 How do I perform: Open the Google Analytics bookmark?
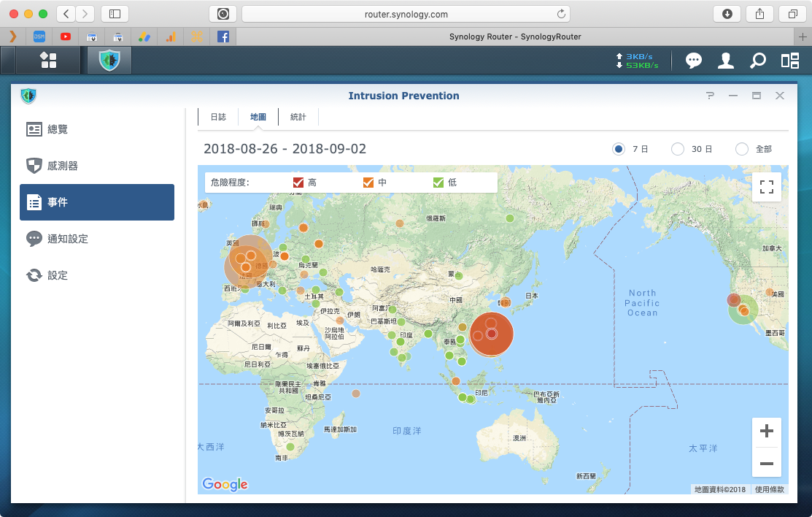pyautogui.click(x=171, y=37)
